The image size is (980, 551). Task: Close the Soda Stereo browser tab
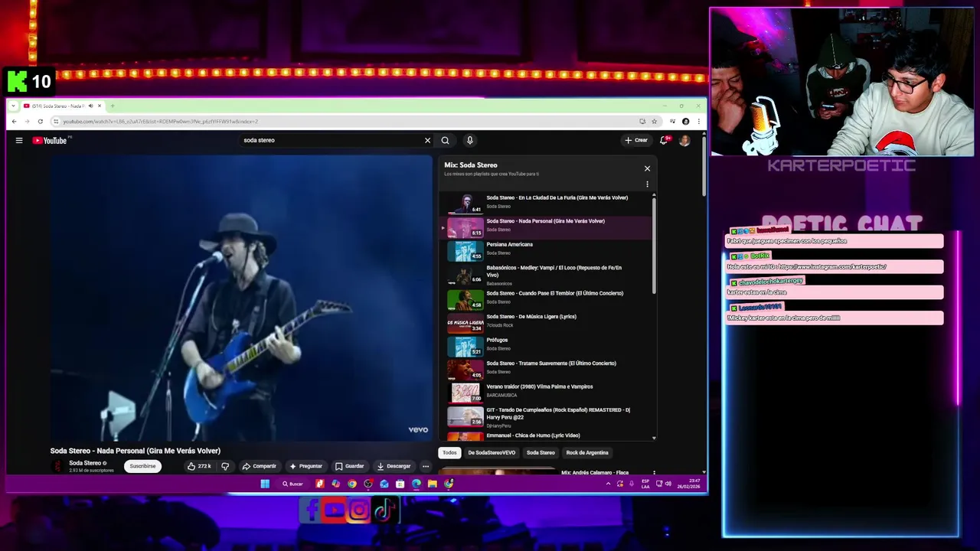click(100, 106)
